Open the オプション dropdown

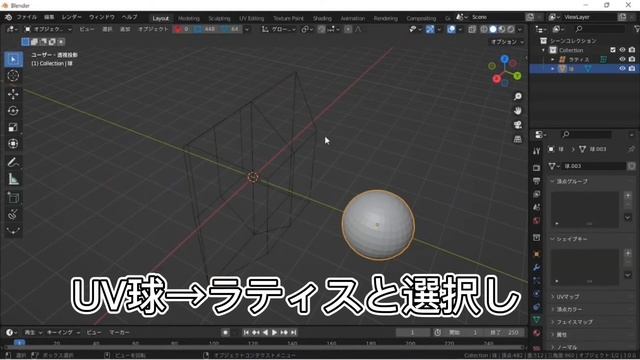(507, 42)
